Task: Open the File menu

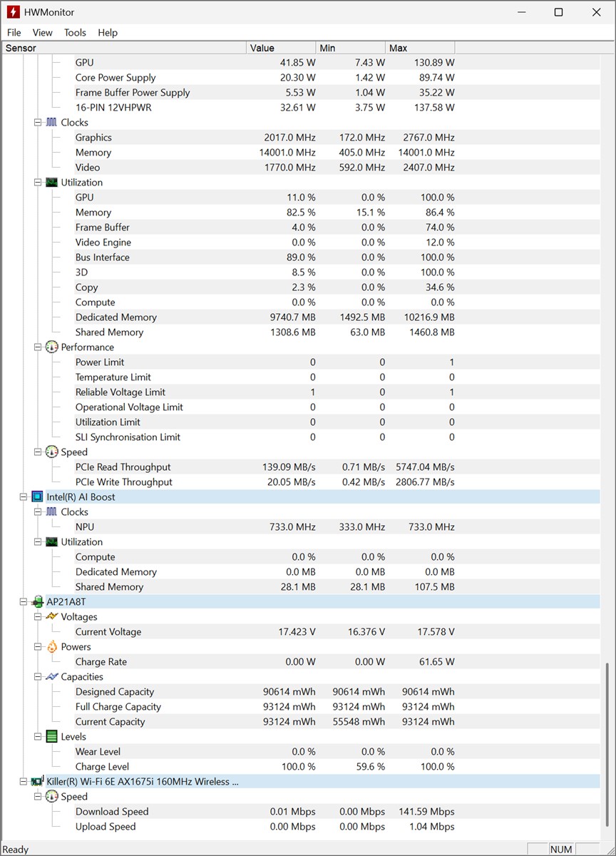Action: point(14,33)
